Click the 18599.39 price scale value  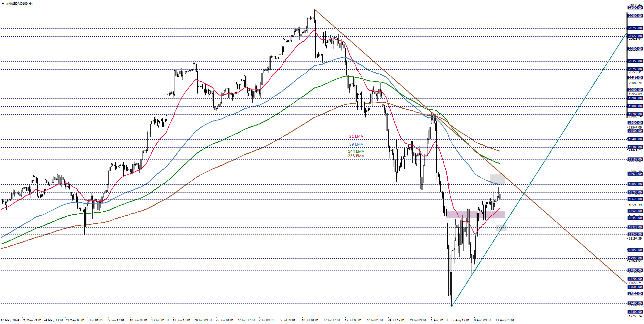pyautogui.click(x=635, y=205)
